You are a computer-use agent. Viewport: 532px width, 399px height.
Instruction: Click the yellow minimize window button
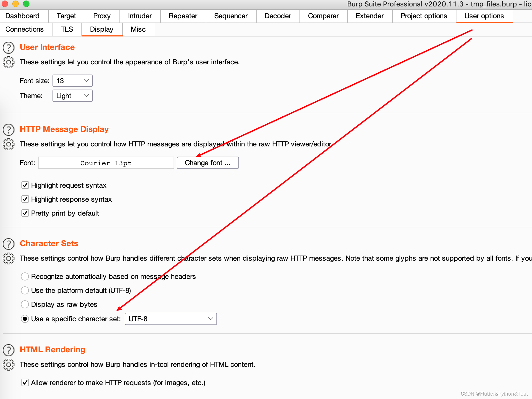click(16, 3)
